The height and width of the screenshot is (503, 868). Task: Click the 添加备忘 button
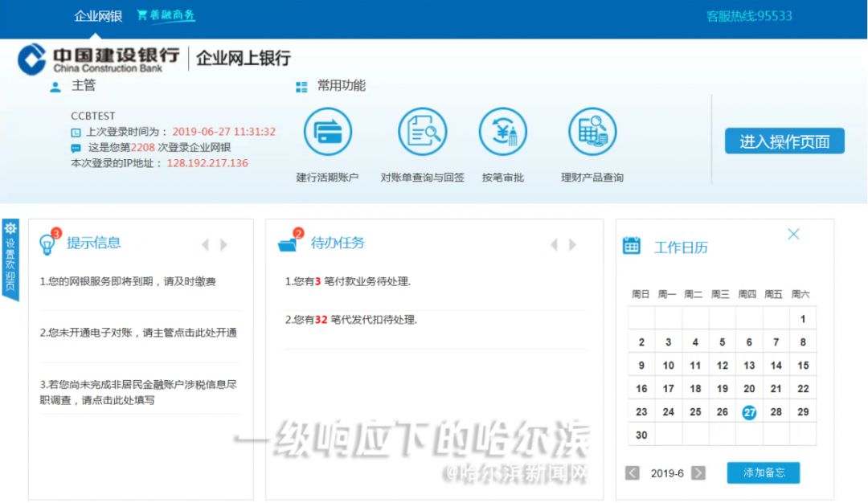coord(762,473)
